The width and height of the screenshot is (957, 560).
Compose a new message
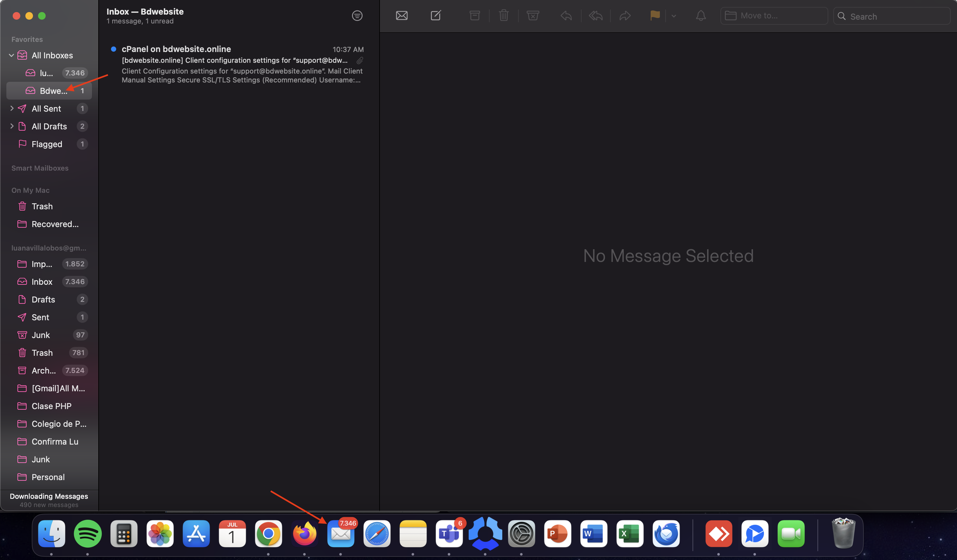(x=436, y=16)
